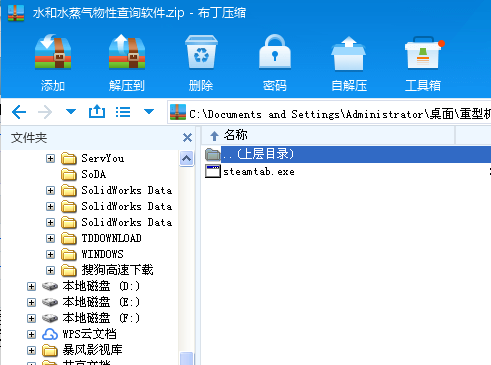Click the folder tree scroll-up arrow
Viewport: 491px width, 365px height.
click(x=186, y=158)
